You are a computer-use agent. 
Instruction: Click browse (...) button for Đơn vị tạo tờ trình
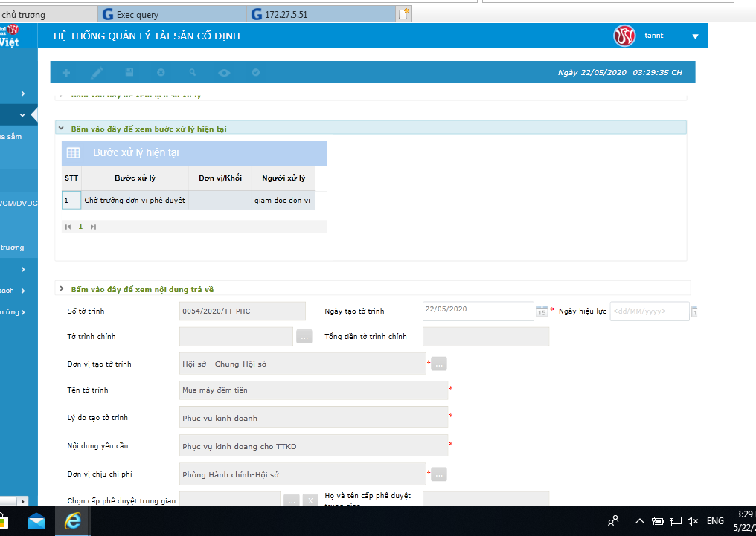439,364
